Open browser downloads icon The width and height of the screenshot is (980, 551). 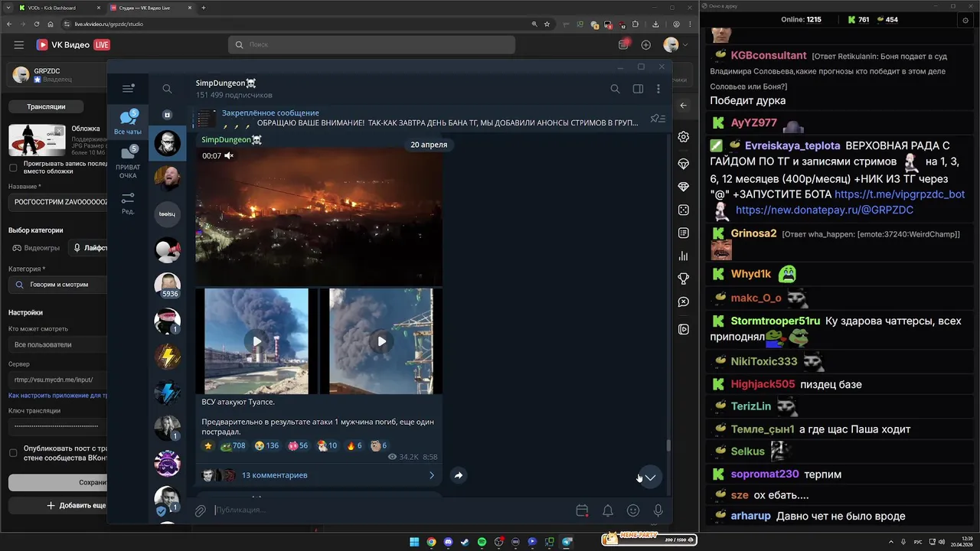(656, 24)
